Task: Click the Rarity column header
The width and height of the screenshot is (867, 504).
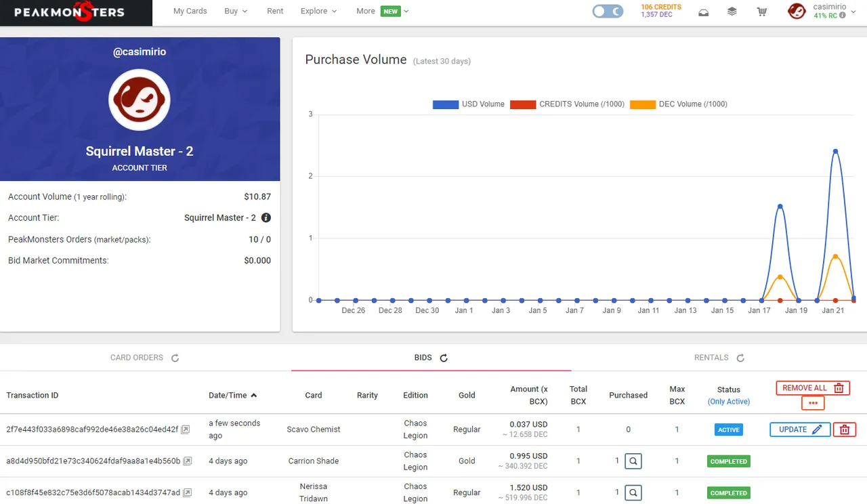Action: tap(367, 395)
